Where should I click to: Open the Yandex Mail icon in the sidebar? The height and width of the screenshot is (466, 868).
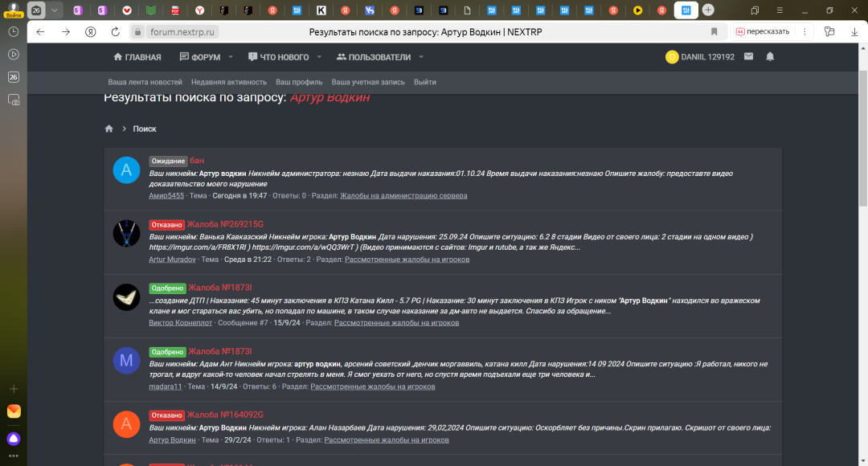point(14,411)
